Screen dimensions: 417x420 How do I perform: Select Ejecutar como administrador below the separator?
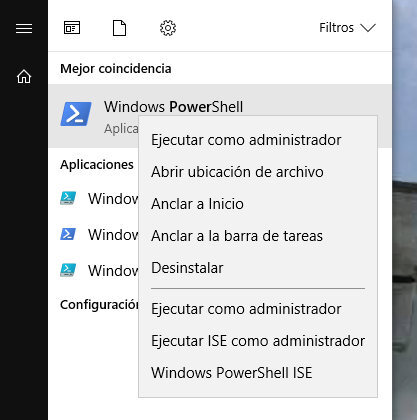tap(246, 309)
